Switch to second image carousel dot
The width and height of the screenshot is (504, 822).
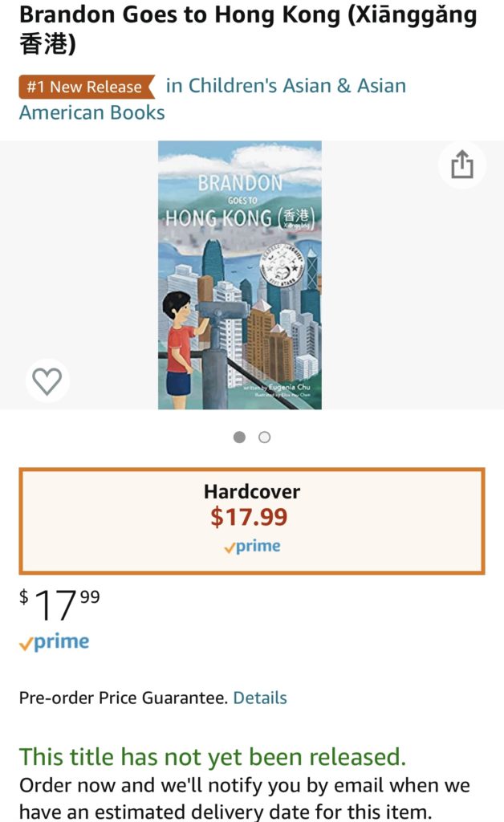(x=265, y=437)
